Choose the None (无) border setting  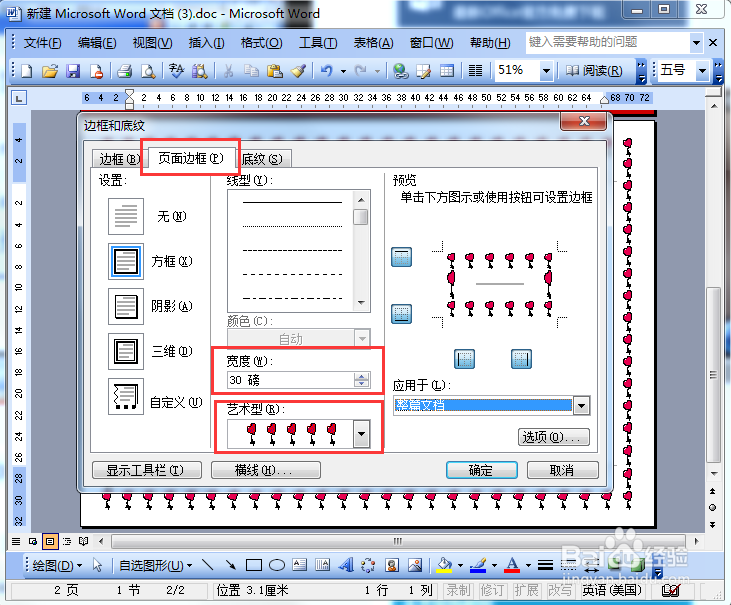[x=126, y=216]
